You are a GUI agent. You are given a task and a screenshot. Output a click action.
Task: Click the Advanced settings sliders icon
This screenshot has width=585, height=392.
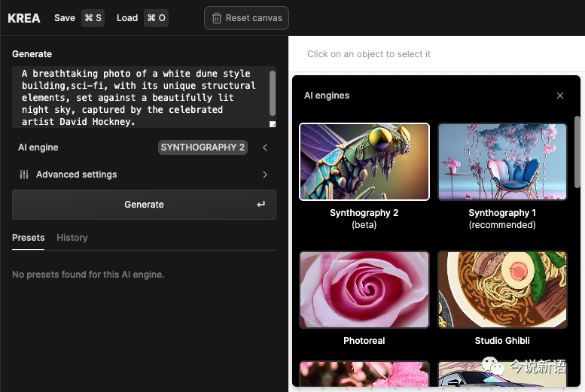point(24,175)
